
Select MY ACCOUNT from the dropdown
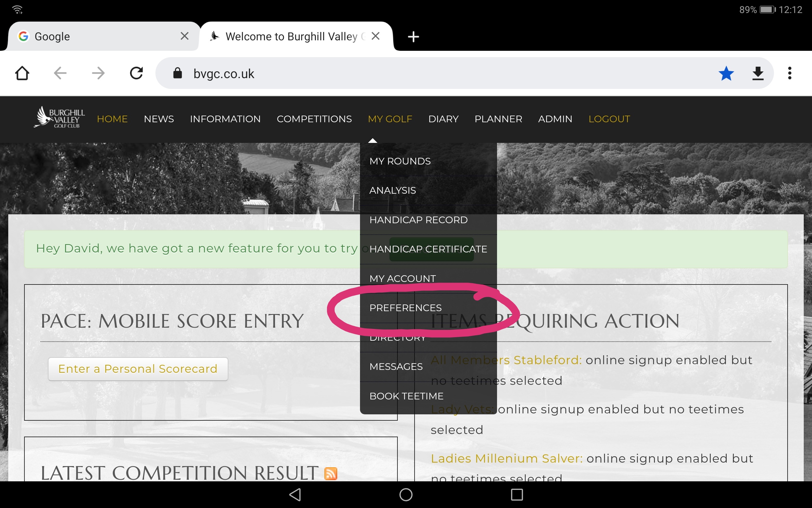pyautogui.click(x=428, y=278)
